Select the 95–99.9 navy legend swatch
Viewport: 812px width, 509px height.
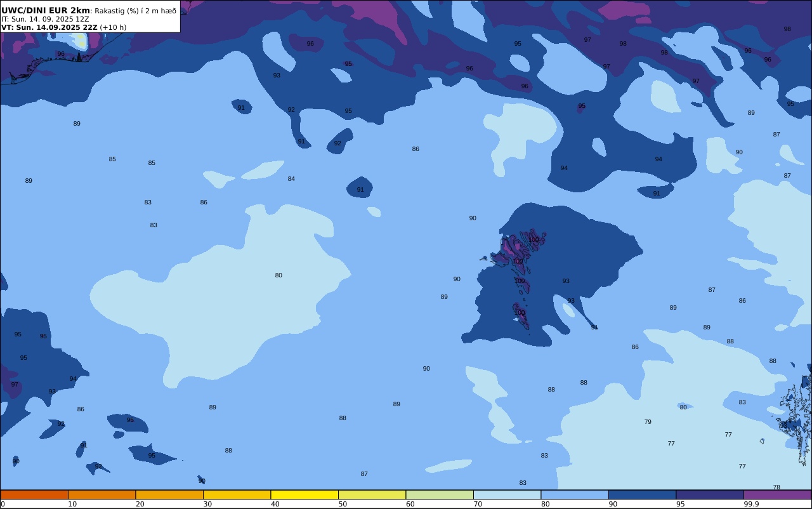[x=710, y=494]
